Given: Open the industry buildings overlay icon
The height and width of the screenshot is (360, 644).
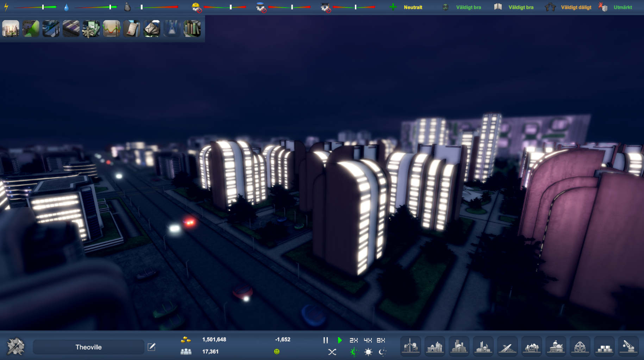Looking at the screenshot, I should click(x=51, y=29).
